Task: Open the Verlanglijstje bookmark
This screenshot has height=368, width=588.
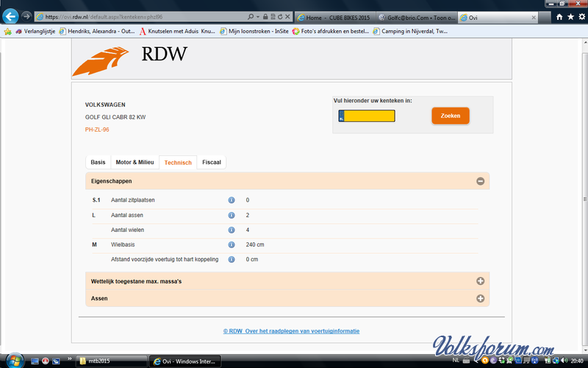Action: (35, 31)
